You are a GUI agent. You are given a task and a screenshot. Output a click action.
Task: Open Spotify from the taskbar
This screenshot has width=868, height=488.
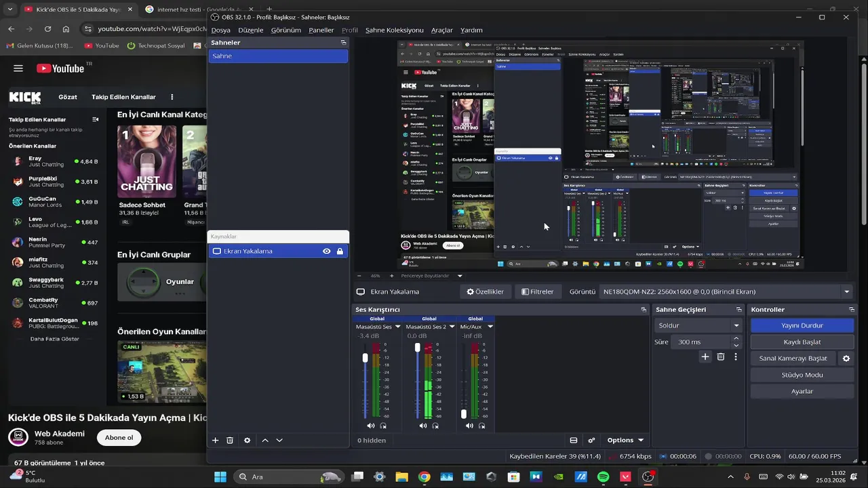tap(603, 476)
